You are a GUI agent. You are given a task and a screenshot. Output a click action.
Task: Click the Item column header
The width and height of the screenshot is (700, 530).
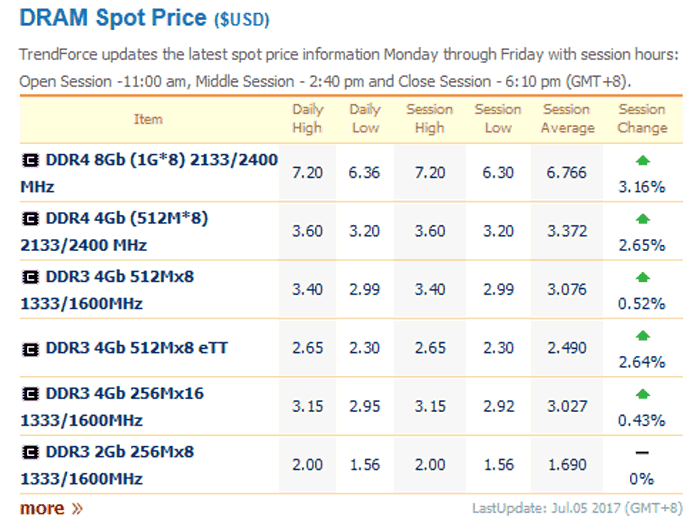pos(148,119)
